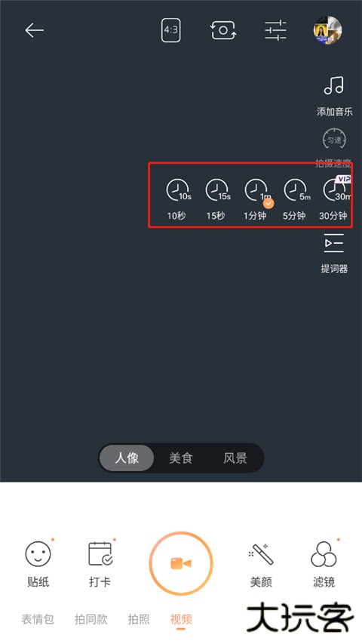Select the 10秒 duration option

click(x=178, y=190)
